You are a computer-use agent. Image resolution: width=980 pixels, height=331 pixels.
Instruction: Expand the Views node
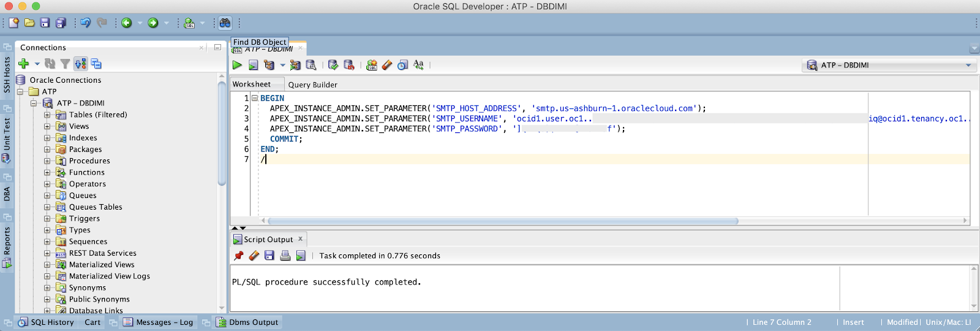tap(47, 126)
